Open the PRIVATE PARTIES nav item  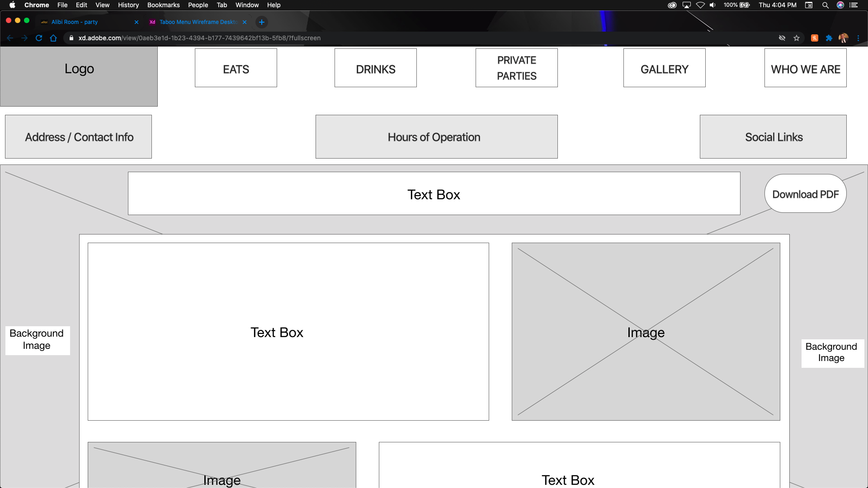(x=516, y=68)
